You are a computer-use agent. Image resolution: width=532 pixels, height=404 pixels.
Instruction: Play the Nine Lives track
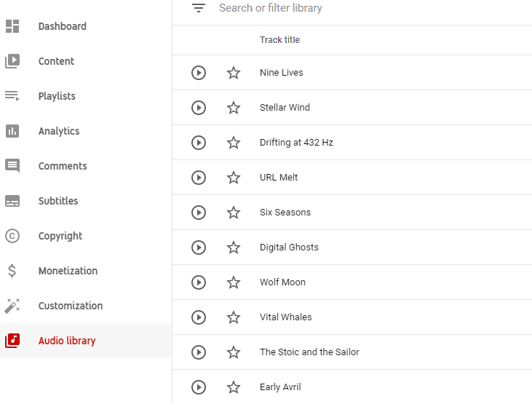tap(199, 73)
